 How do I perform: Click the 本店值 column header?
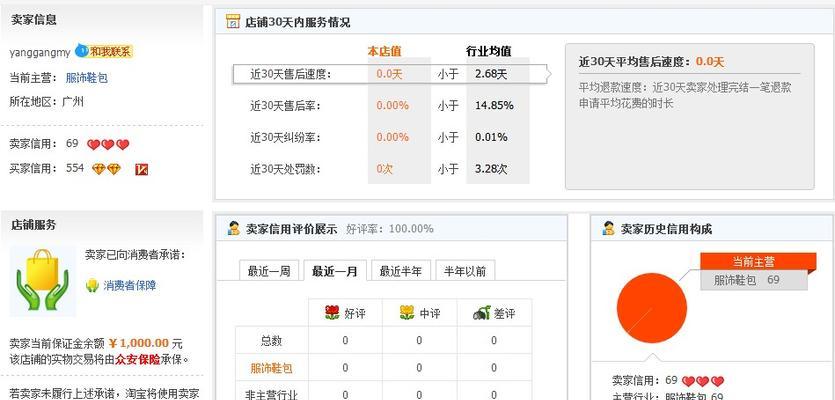click(384, 52)
